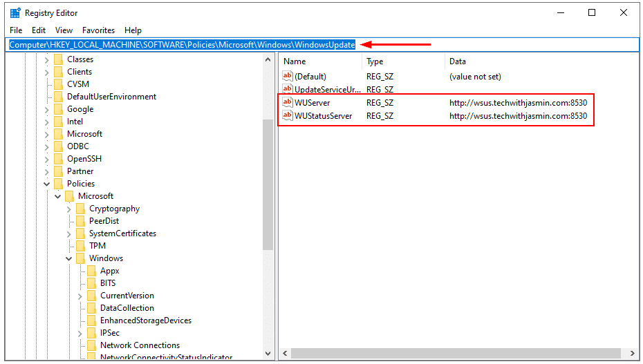The image size is (643, 364).
Task: Select the (Default) value name
Action: pyautogui.click(x=310, y=77)
